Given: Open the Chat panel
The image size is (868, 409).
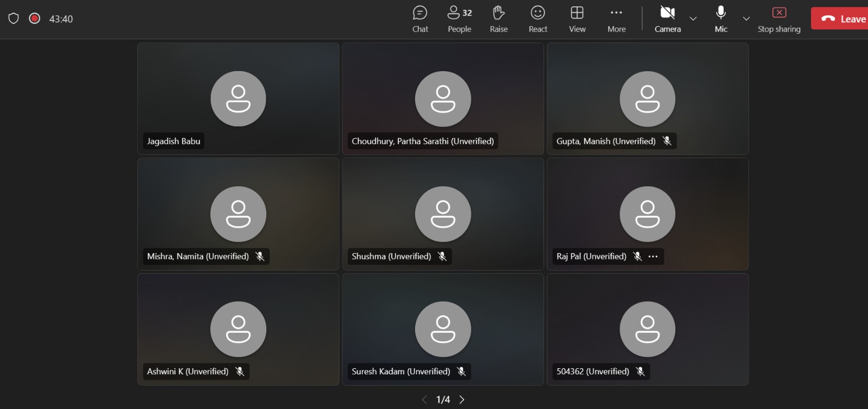Looking at the screenshot, I should (x=420, y=19).
